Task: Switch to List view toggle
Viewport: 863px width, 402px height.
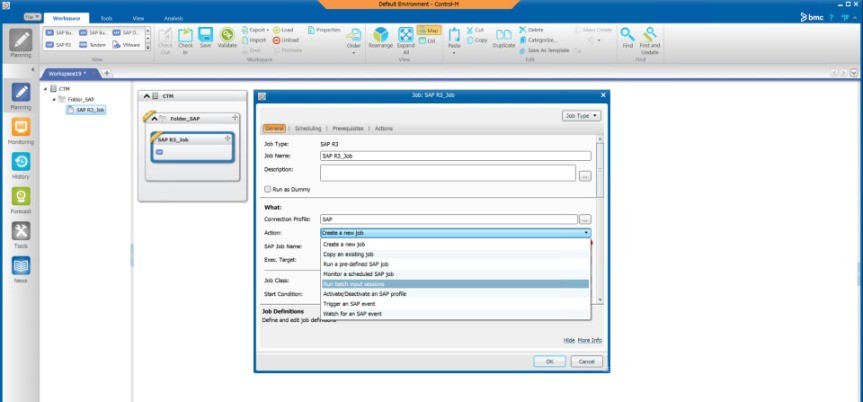Action: pos(427,40)
